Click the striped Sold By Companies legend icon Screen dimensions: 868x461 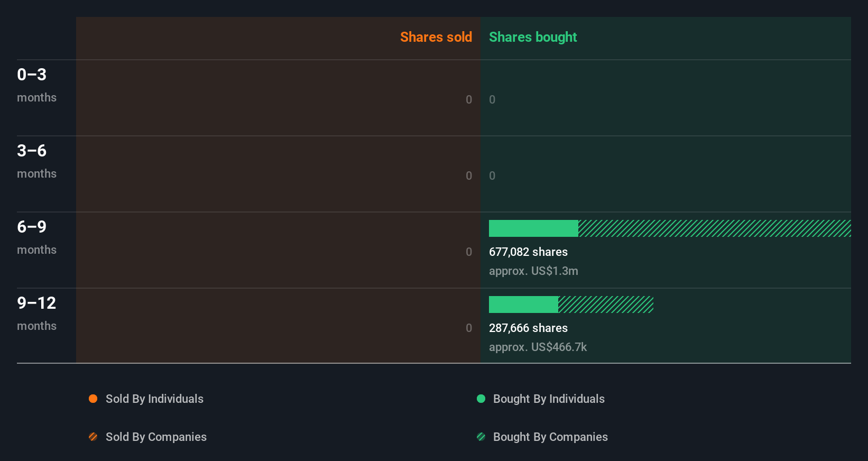click(93, 437)
